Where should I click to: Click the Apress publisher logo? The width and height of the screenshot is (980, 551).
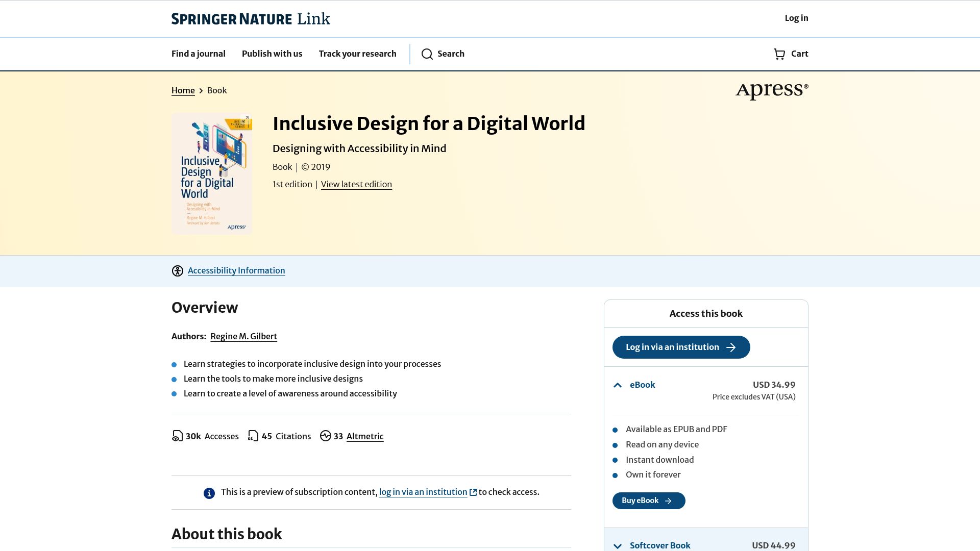tap(772, 90)
